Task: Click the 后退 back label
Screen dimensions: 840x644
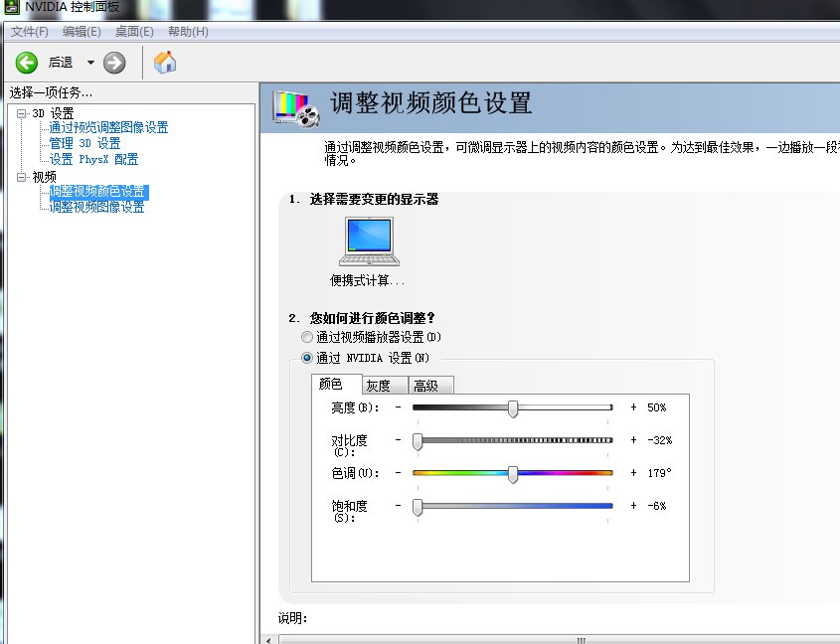Action: [61, 63]
